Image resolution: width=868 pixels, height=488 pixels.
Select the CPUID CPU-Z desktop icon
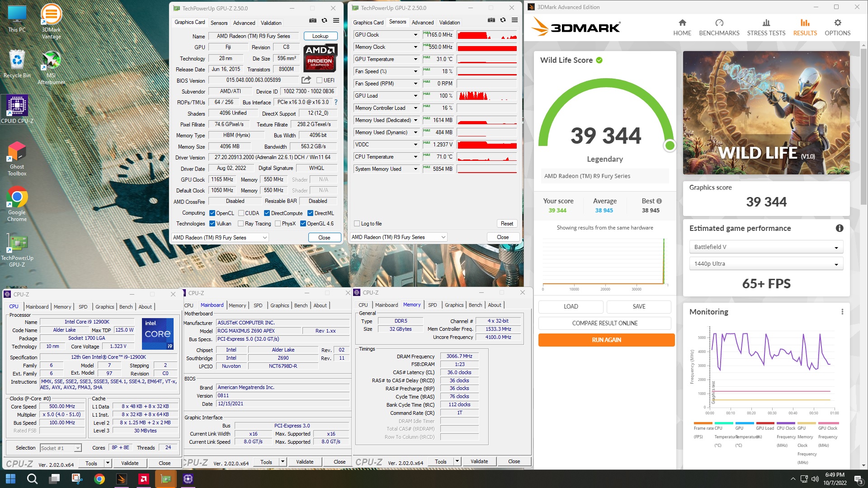[x=17, y=109]
